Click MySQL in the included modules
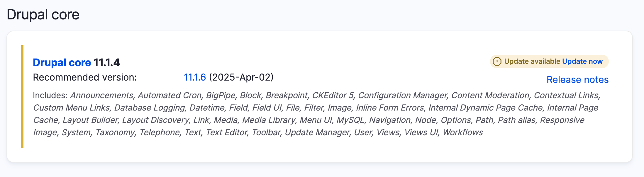The height and width of the screenshot is (177, 644). [x=350, y=120]
